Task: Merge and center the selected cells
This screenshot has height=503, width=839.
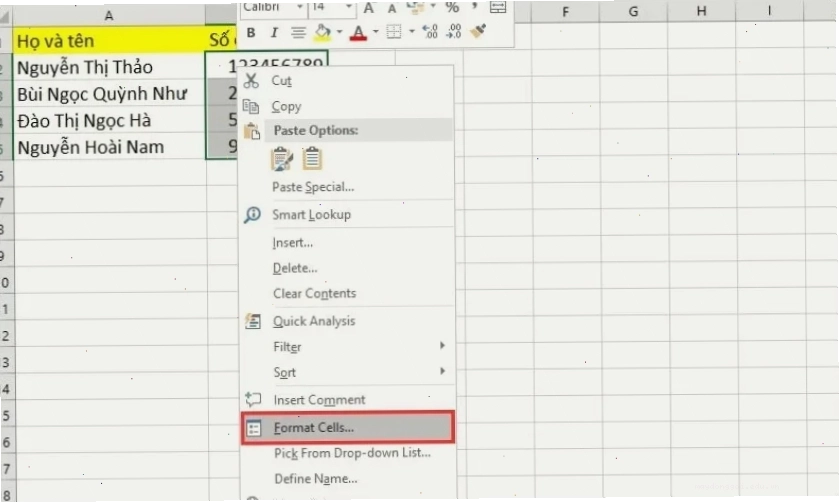Action: 498,7
